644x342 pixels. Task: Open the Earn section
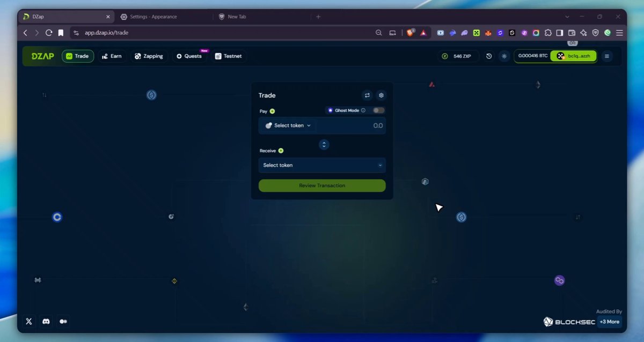tap(112, 56)
